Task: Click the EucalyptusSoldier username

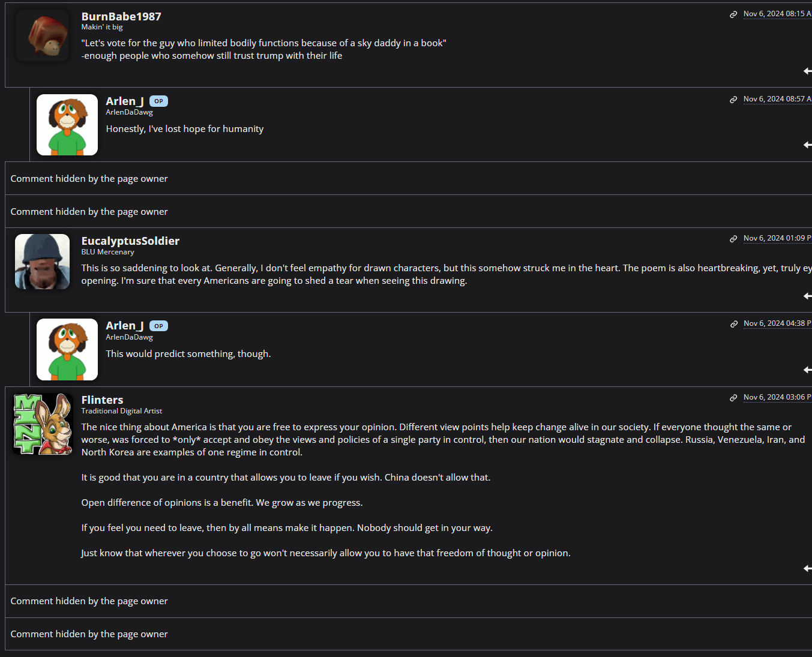Action: 130,241
